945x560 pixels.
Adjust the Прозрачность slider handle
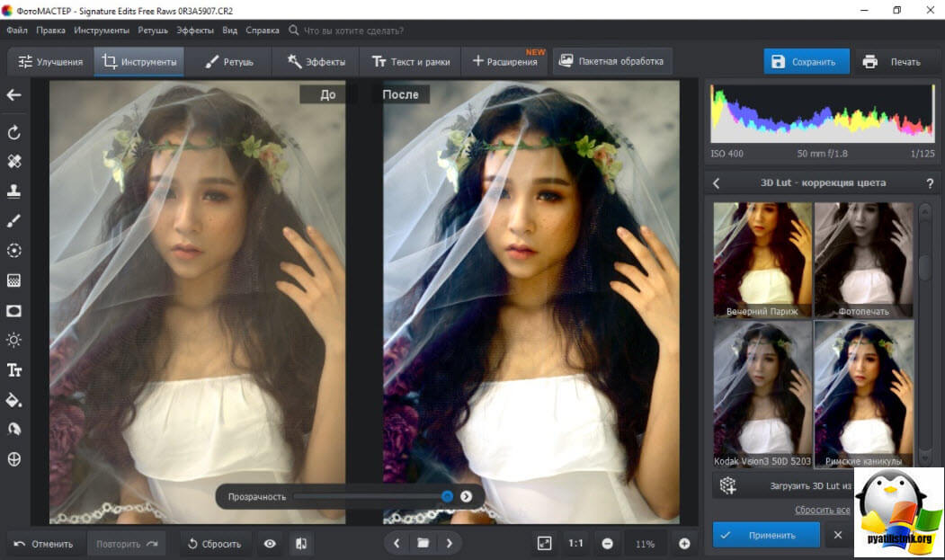click(x=447, y=496)
